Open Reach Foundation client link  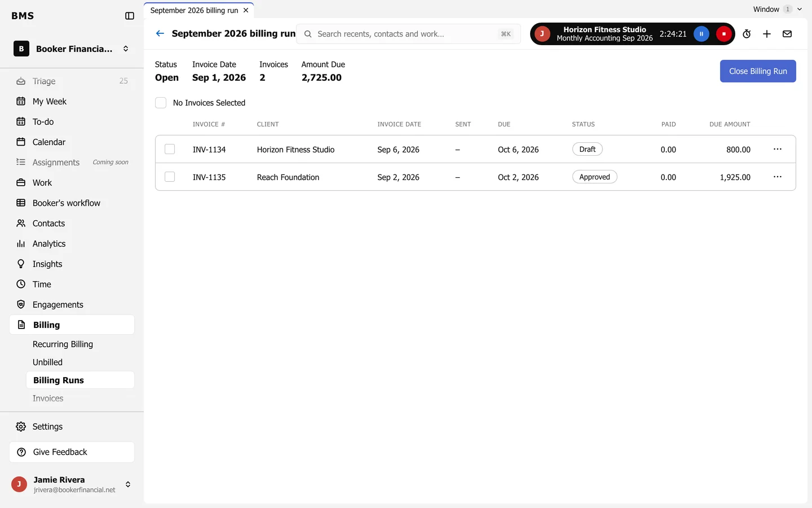coord(288,177)
